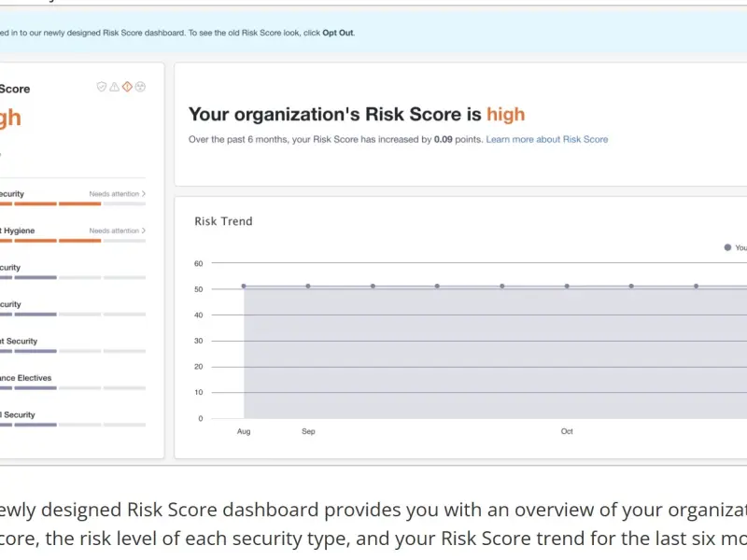
Task: Click the Aug data point on trend chart
Action: (x=244, y=287)
